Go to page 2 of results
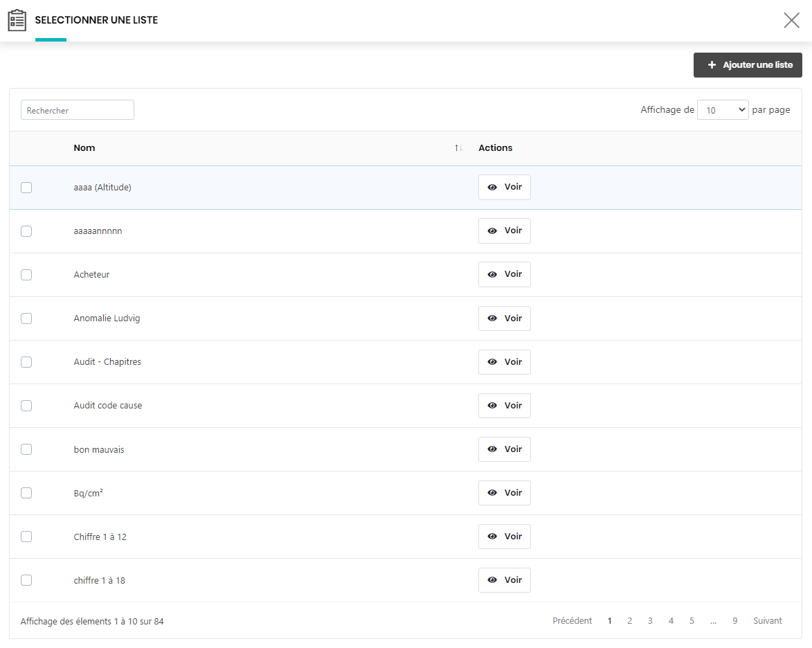The image size is (812, 648). click(629, 621)
